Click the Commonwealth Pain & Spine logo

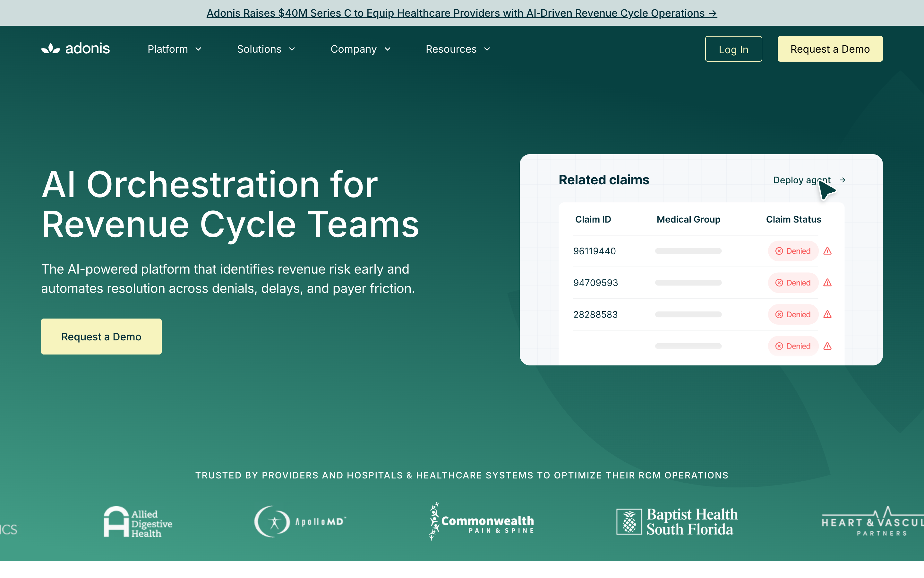[x=481, y=521]
